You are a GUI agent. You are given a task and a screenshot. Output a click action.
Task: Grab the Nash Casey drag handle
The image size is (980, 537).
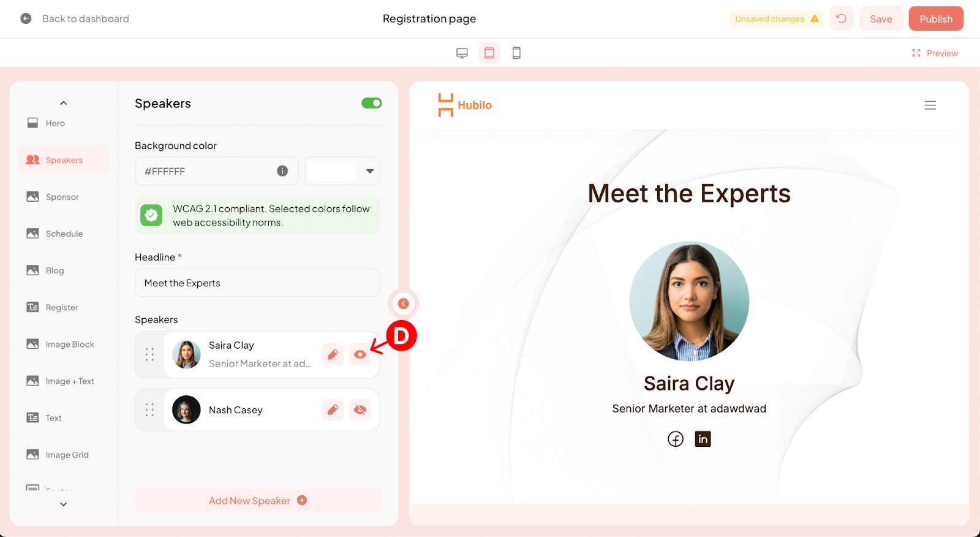(x=149, y=409)
